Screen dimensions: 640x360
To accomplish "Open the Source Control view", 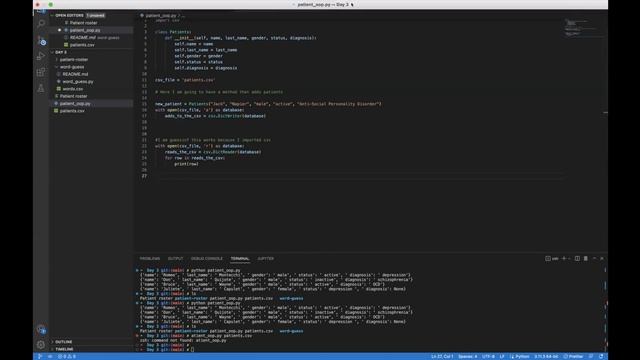I will tap(41, 40).
